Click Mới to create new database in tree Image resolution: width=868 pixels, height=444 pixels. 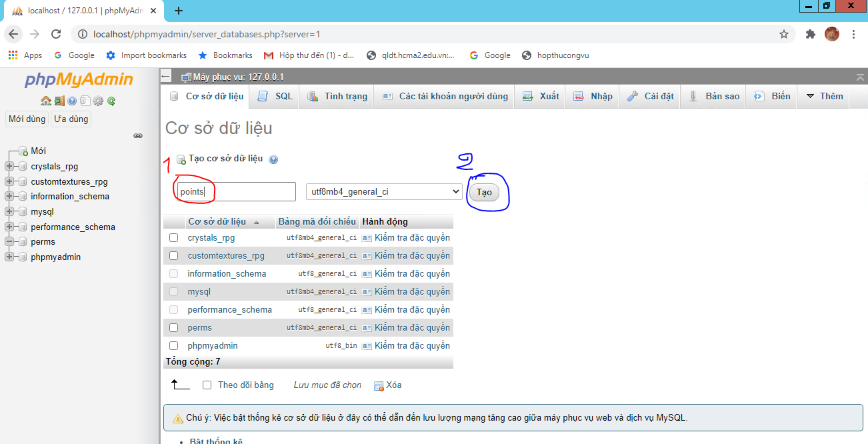(38, 151)
